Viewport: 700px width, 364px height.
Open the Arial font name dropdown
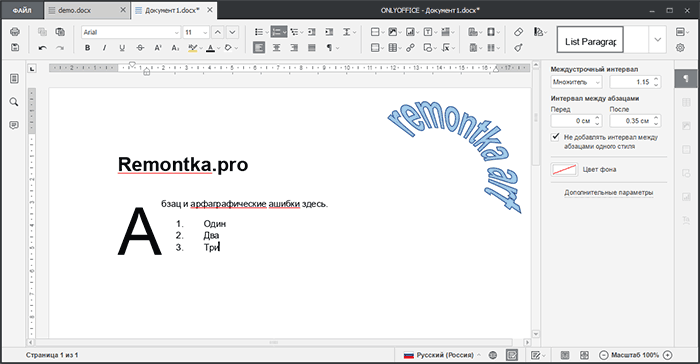176,33
